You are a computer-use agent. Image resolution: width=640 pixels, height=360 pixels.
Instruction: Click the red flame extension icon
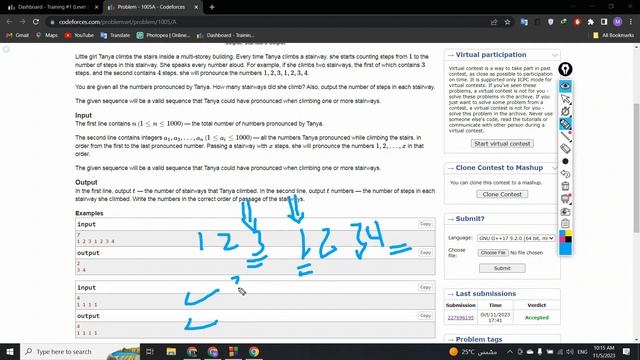coord(577,22)
